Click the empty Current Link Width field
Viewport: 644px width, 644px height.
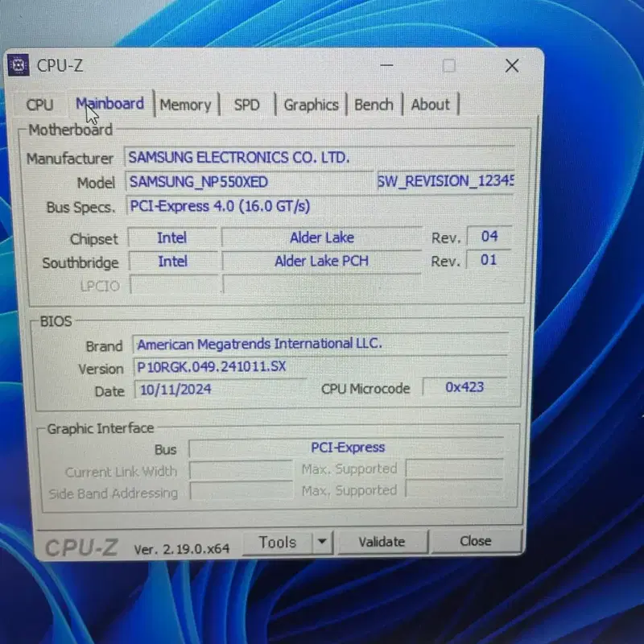click(241, 470)
